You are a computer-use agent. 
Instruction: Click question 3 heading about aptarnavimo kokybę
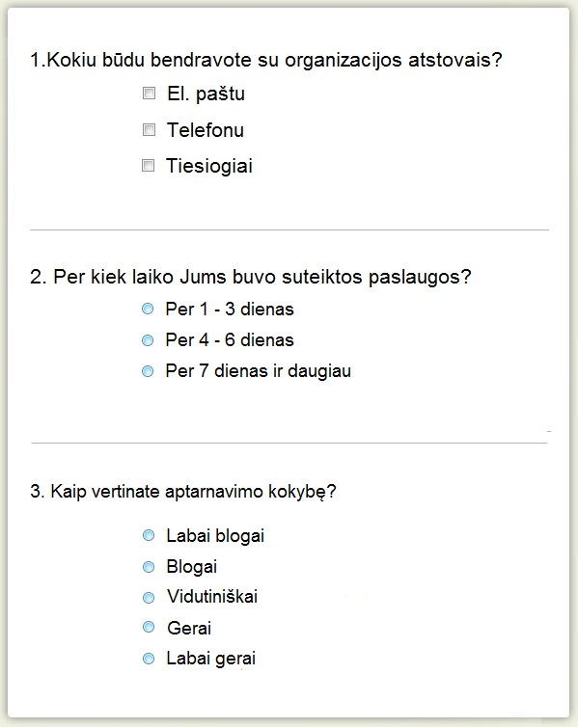pyautogui.click(x=183, y=492)
